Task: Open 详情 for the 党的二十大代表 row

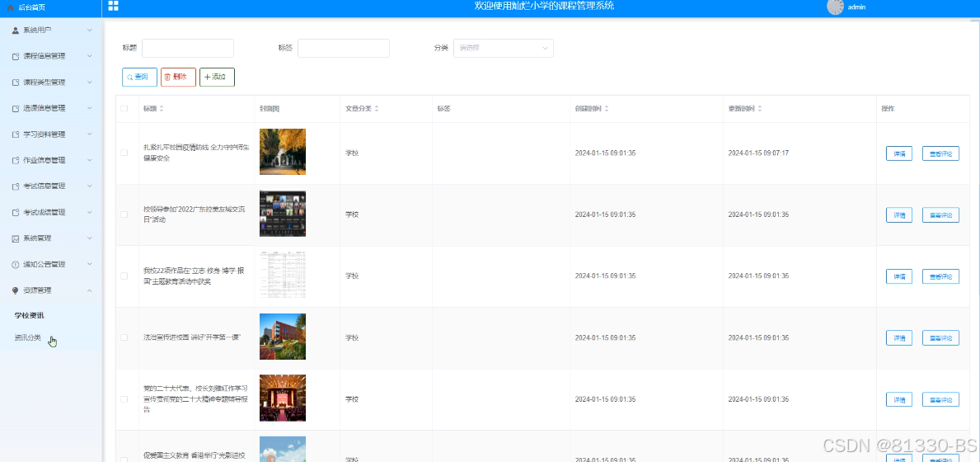Action: (898, 399)
